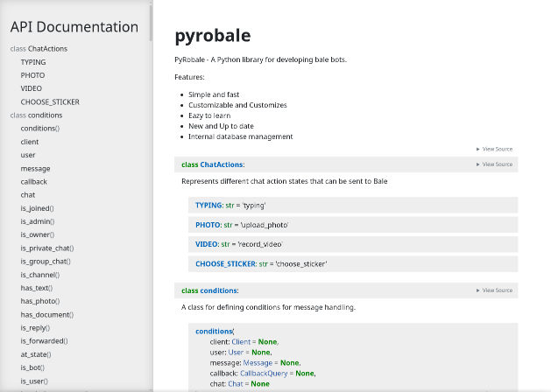
Task: Expand View Source for class ChatActions
Action: 494,164
